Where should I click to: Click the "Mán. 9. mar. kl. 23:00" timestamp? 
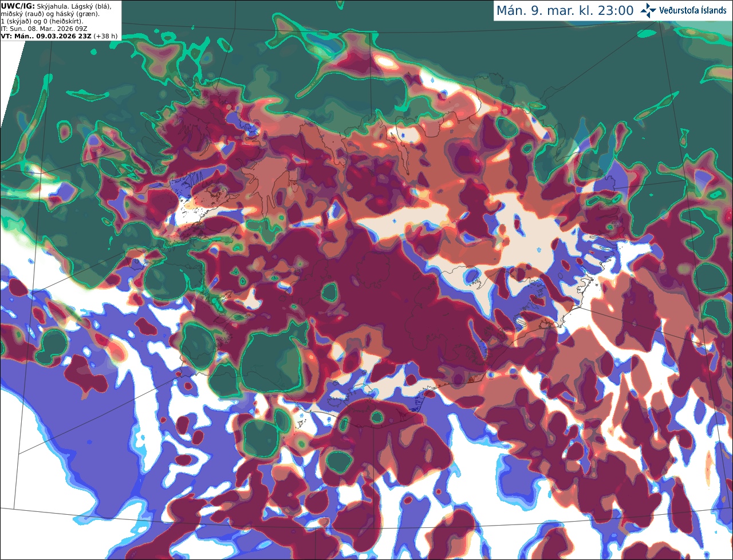pos(565,10)
